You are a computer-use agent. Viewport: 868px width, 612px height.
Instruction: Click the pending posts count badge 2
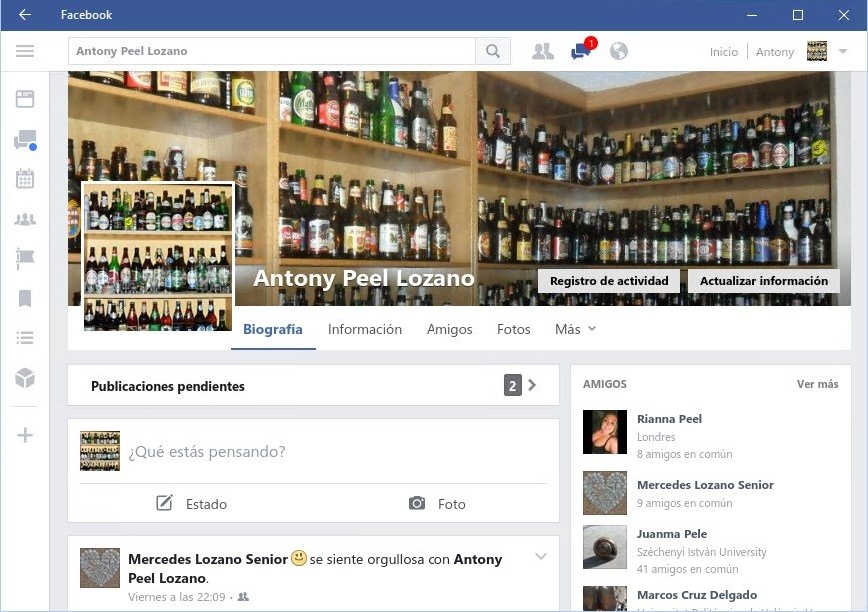click(x=513, y=385)
